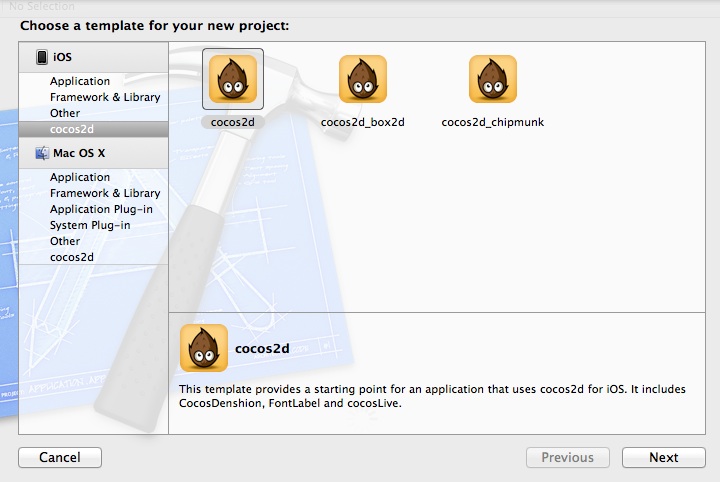Select the cocos2d_box2d template icon

[x=363, y=79]
